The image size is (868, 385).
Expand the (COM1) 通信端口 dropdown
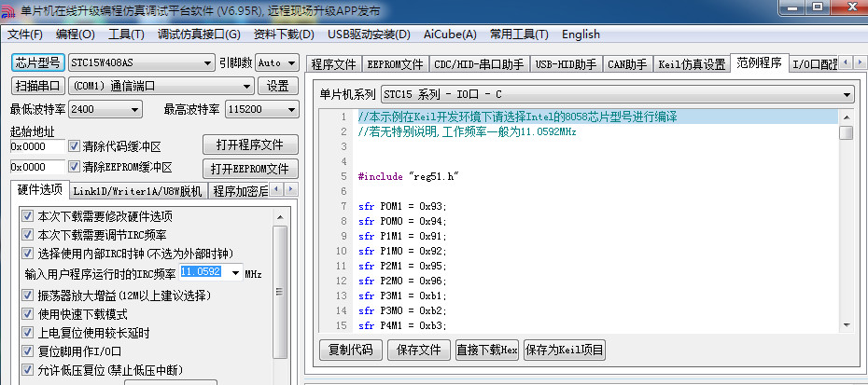(247, 87)
